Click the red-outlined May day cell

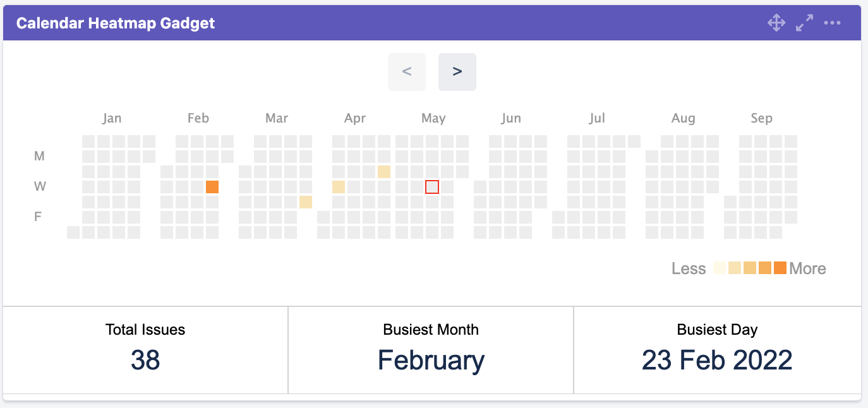(432, 186)
